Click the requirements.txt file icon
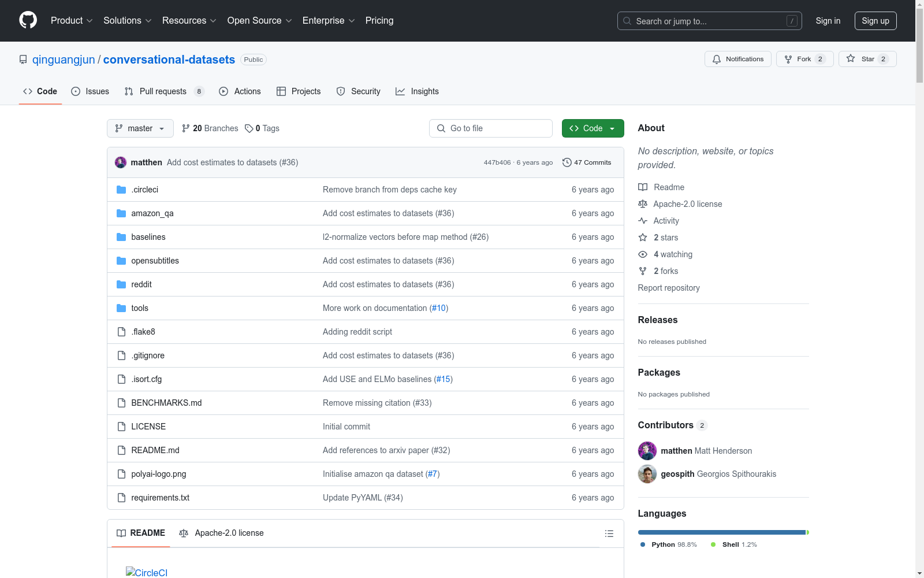The image size is (924, 578). (x=121, y=498)
